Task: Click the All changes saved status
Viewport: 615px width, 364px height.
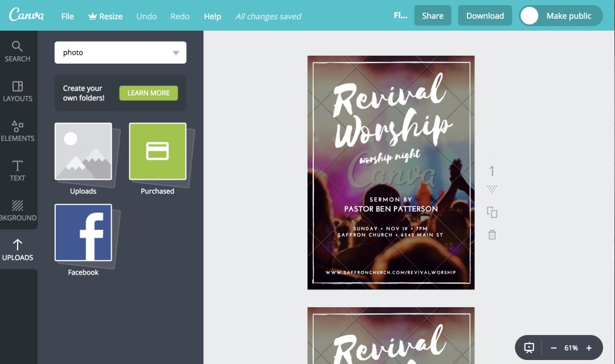Action: pos(268,16)
